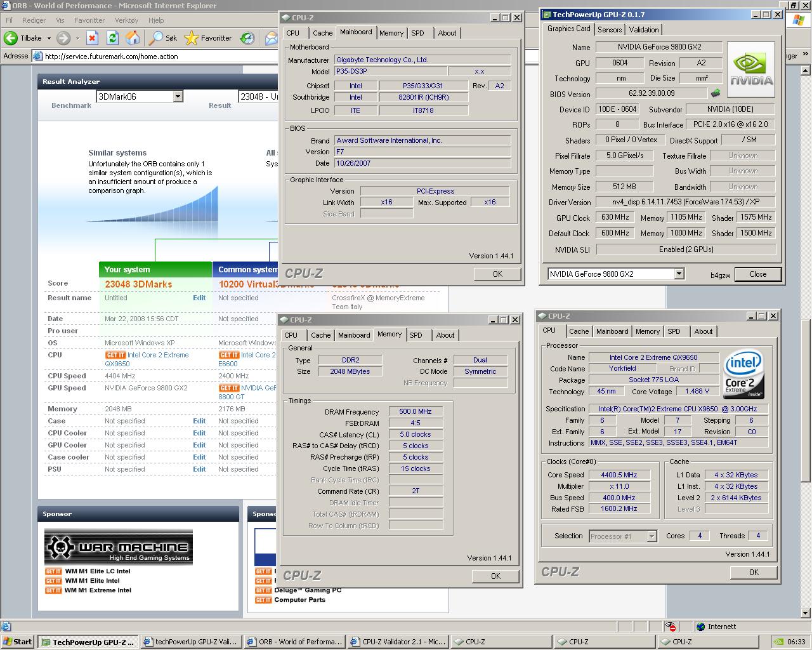Screen dimensions: 812x650
Task: Click the Tilbake back arrow in Internet Explorer
Action: pyautogui.click(x=11, y=38)
